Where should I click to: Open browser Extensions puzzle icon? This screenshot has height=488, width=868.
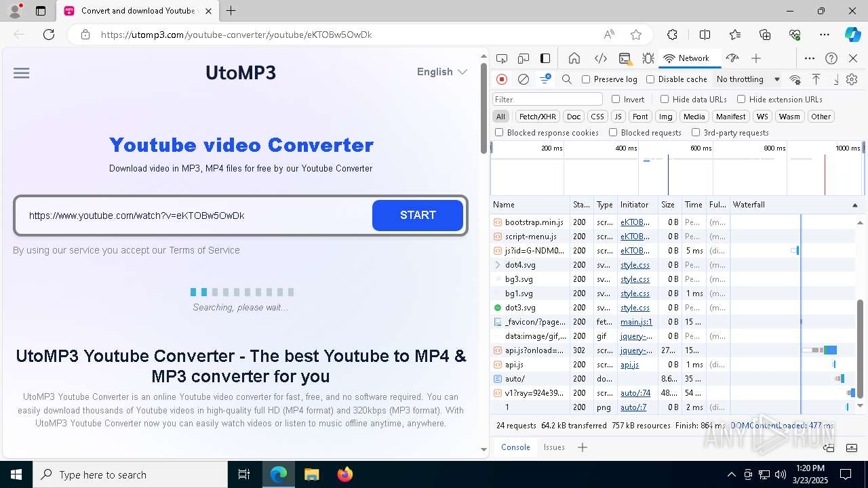[672, 35]
